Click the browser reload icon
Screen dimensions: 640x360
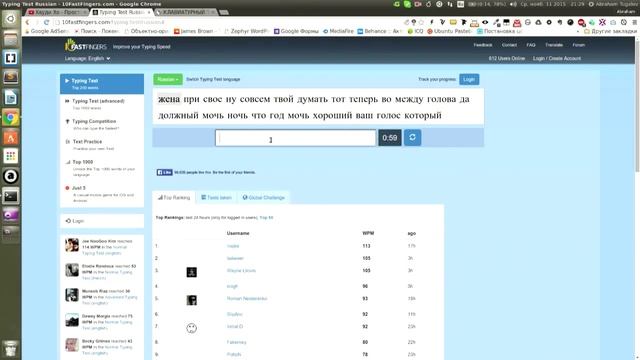[47, 22]
